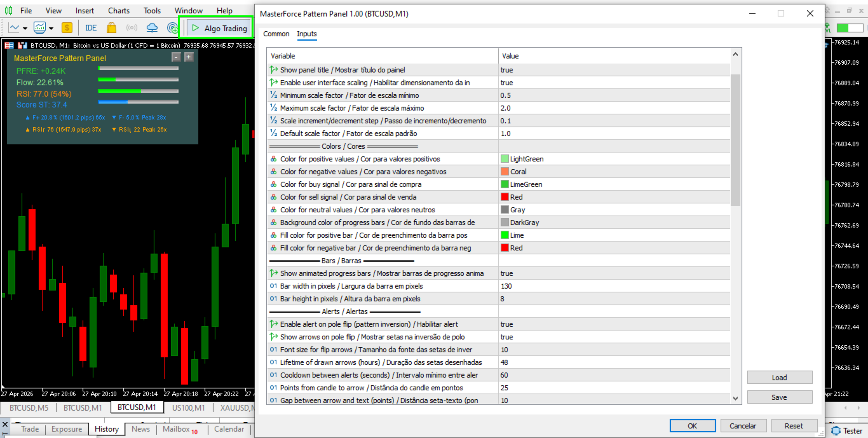The width and height of the screenshot is (868, 438).
Task: Click the cloud VPS hosting icon
Action: pyautogui.click(x=152, y=28)
